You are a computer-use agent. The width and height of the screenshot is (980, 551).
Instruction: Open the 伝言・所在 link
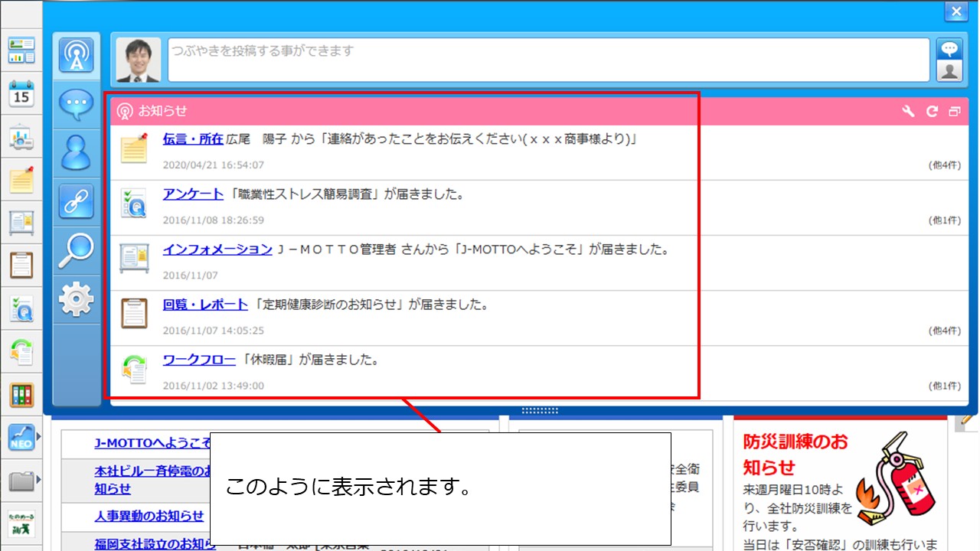click(x=193, y=139)
